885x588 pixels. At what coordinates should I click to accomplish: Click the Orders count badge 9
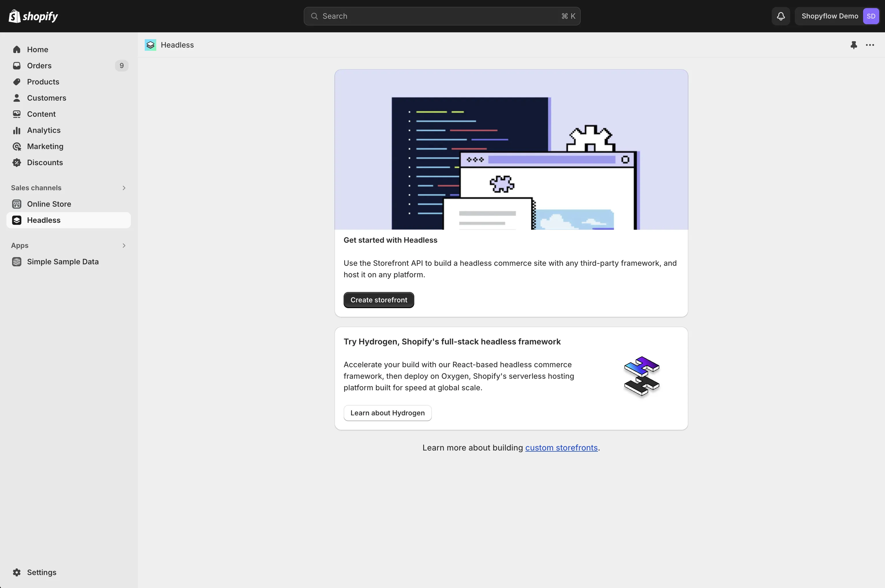121,66
